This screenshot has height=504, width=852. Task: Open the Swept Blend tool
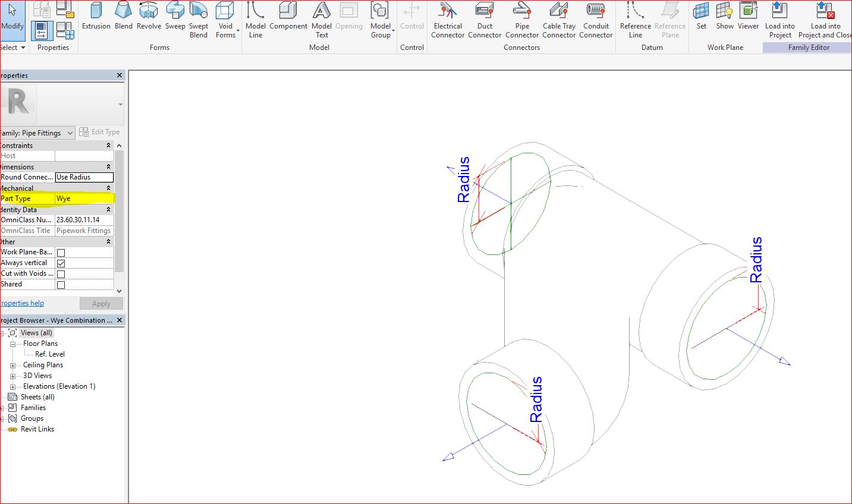click(199, 19)
